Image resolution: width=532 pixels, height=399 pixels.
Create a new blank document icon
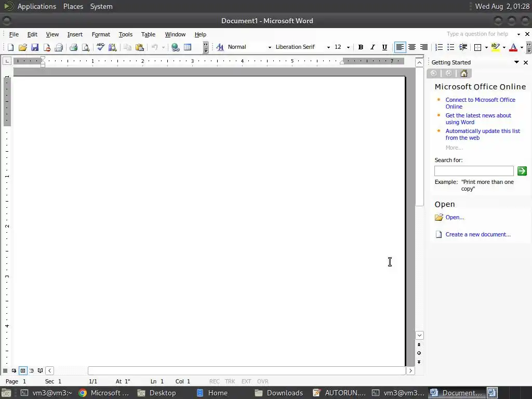click(10, 47)
